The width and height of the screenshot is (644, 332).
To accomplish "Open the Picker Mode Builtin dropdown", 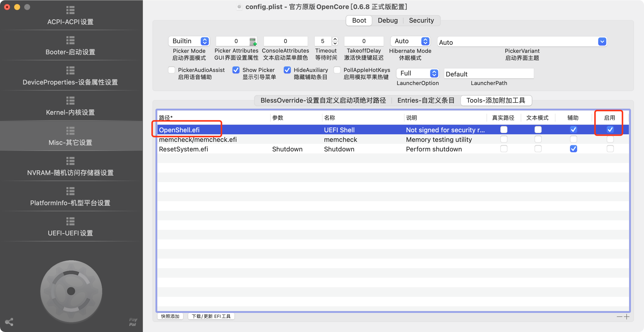I will pyautogui.click(x=189, y=41).
